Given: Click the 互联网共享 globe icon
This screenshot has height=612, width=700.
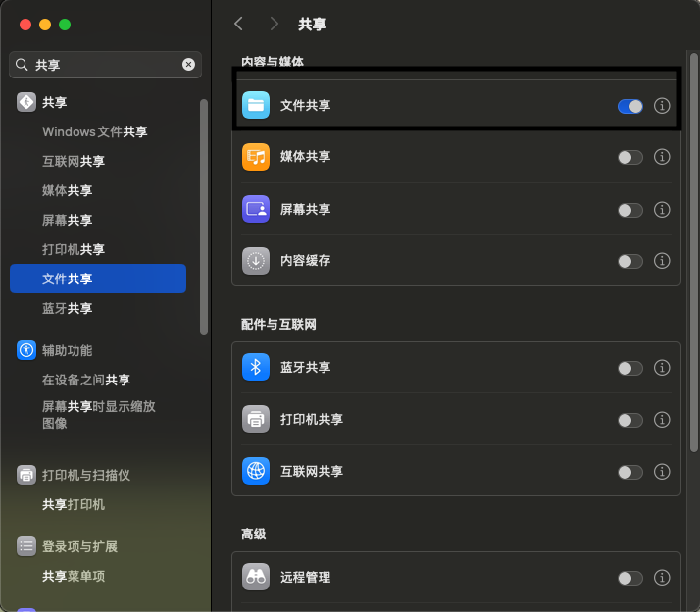Looking at the screenshot, I should [x=255, y=471].
